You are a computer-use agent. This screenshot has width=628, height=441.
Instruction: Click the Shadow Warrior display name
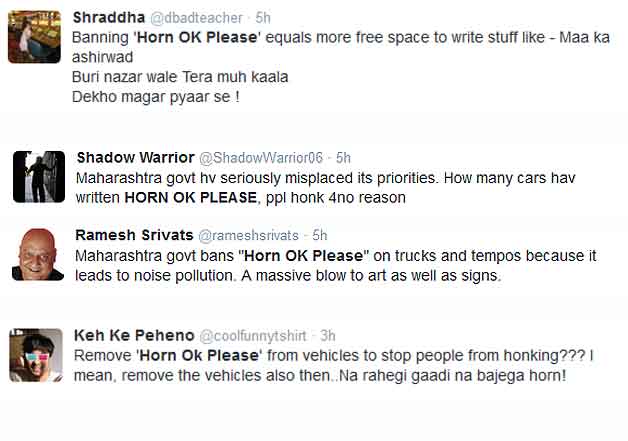[136, 158]
